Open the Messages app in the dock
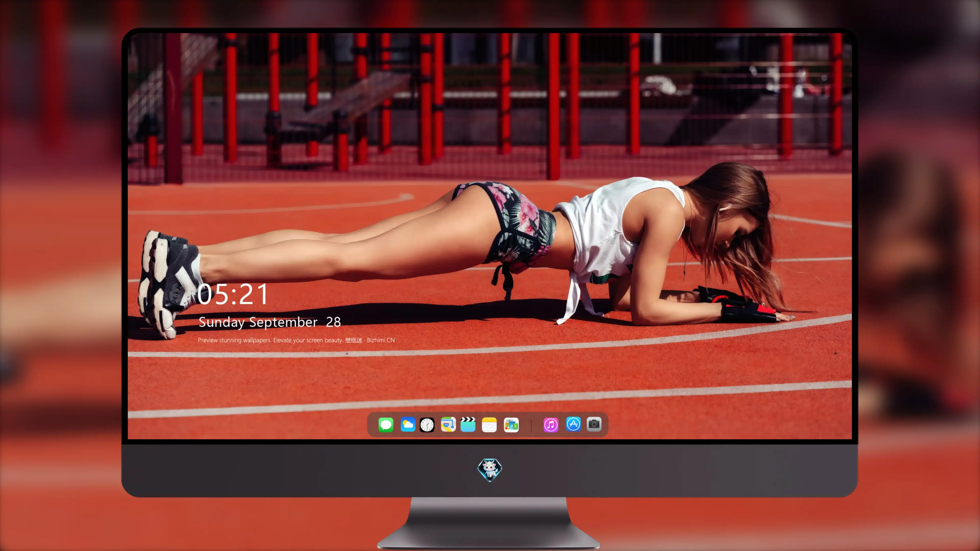The width and height of the screenshot is (980, 551). [x=386, y=425]
